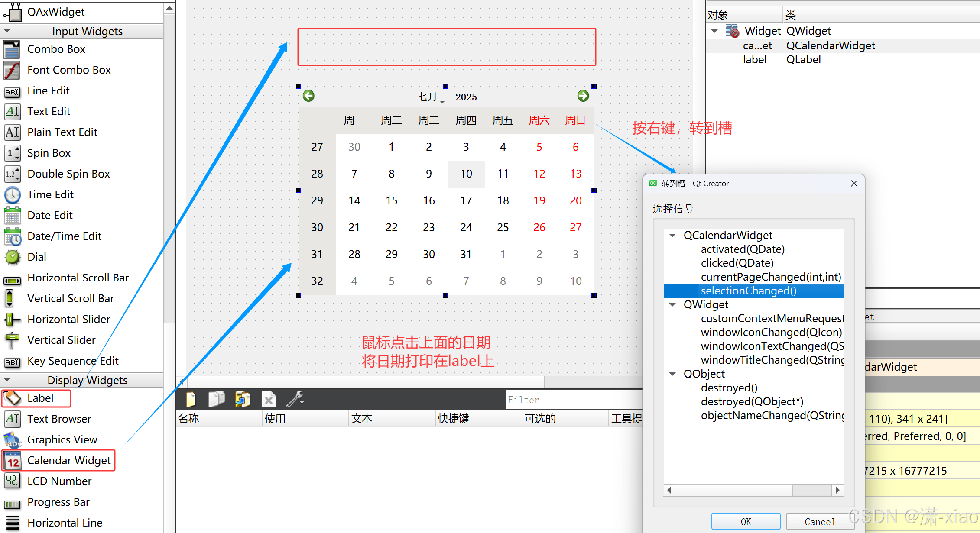Select the selectionChanged() signal
The width and height of the screenshot is (980, 533).
click(x=753, y=291)
